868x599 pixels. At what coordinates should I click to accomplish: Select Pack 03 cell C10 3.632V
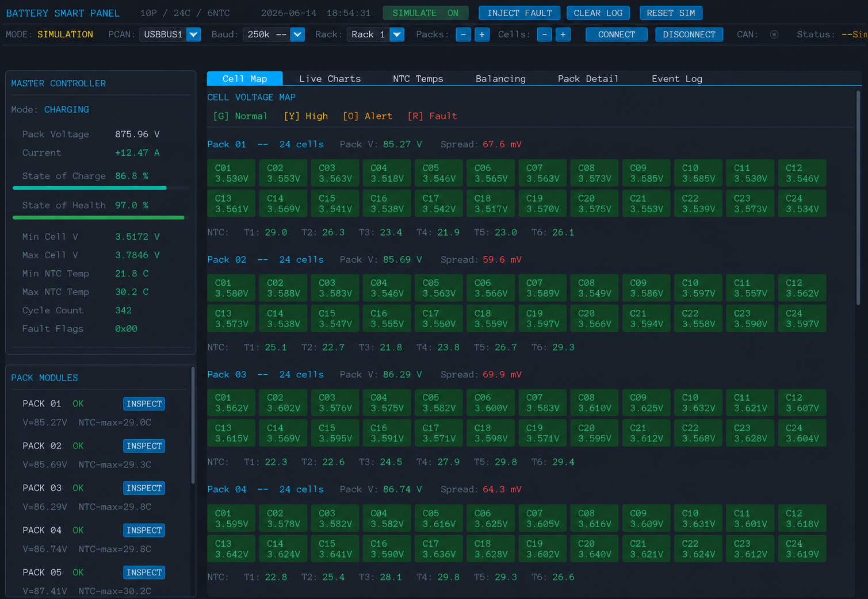tap(698, 402)
